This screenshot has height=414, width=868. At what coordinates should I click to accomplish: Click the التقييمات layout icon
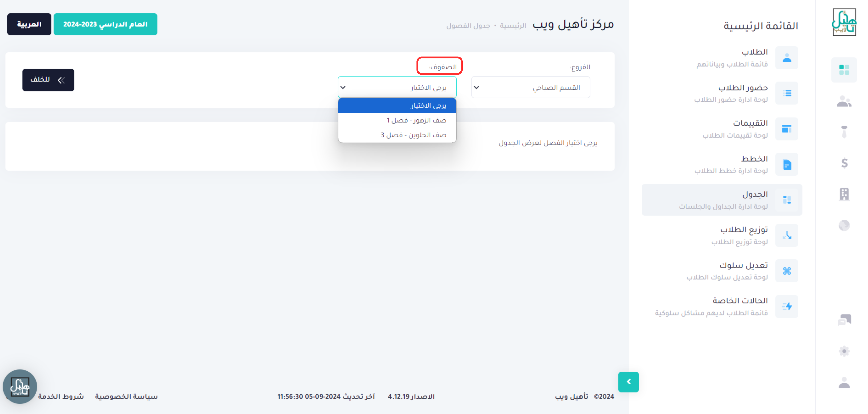(787, 129)
